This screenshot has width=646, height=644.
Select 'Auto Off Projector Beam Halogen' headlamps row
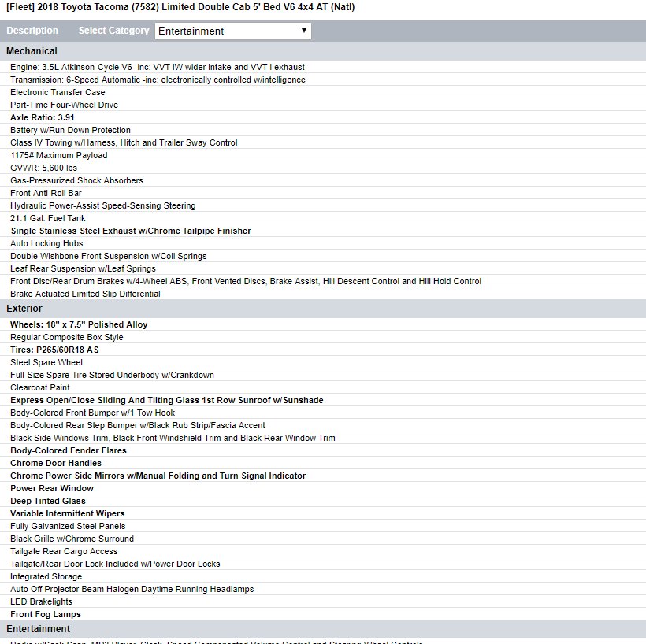coord(323,589)
